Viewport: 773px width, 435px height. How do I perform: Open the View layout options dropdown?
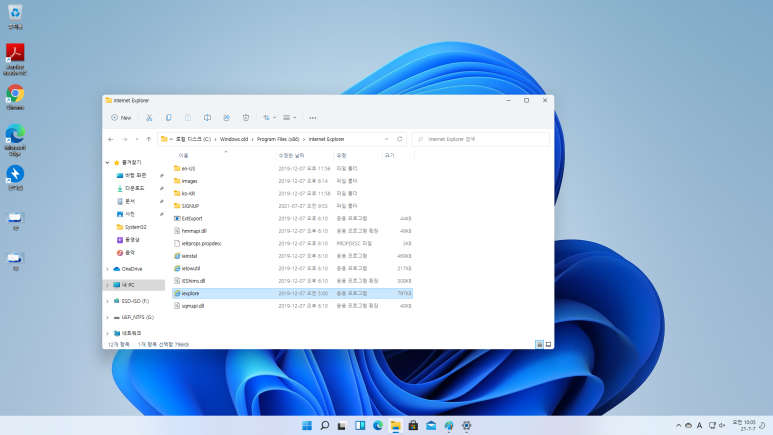click(x=289, y=118)
